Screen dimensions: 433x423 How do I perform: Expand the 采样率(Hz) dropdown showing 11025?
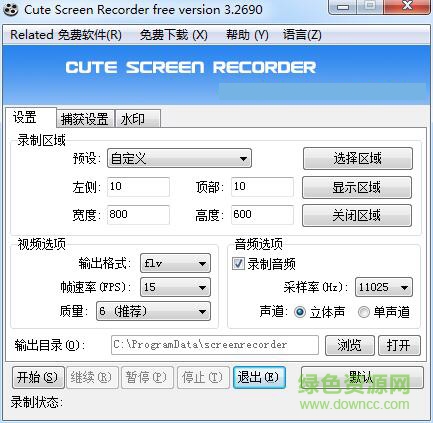[x=384, y=287]
